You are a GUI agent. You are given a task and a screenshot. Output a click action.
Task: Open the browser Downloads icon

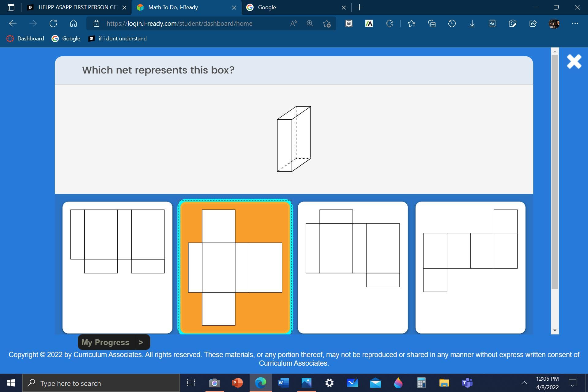[472, 24]
